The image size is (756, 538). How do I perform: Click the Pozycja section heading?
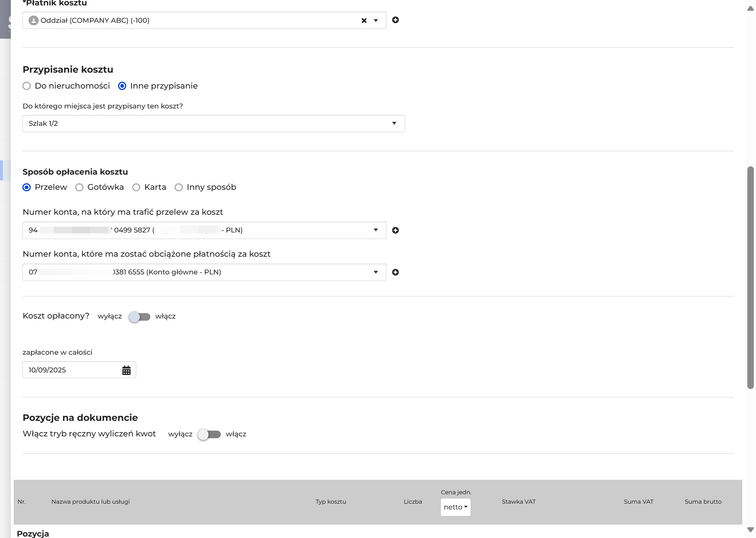point(33,534)
